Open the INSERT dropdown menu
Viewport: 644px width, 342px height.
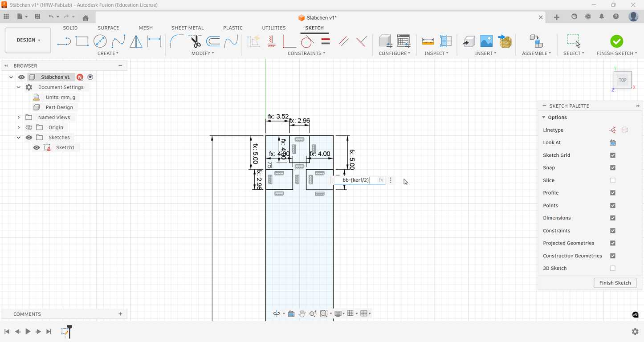pyautogui.click(x=485, y=53)
